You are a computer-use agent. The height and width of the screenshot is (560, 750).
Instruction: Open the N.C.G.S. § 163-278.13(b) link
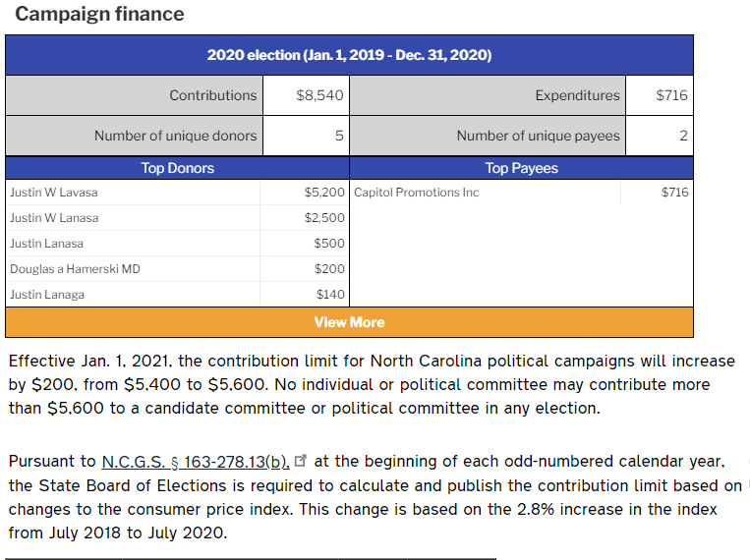click(196, 461)
